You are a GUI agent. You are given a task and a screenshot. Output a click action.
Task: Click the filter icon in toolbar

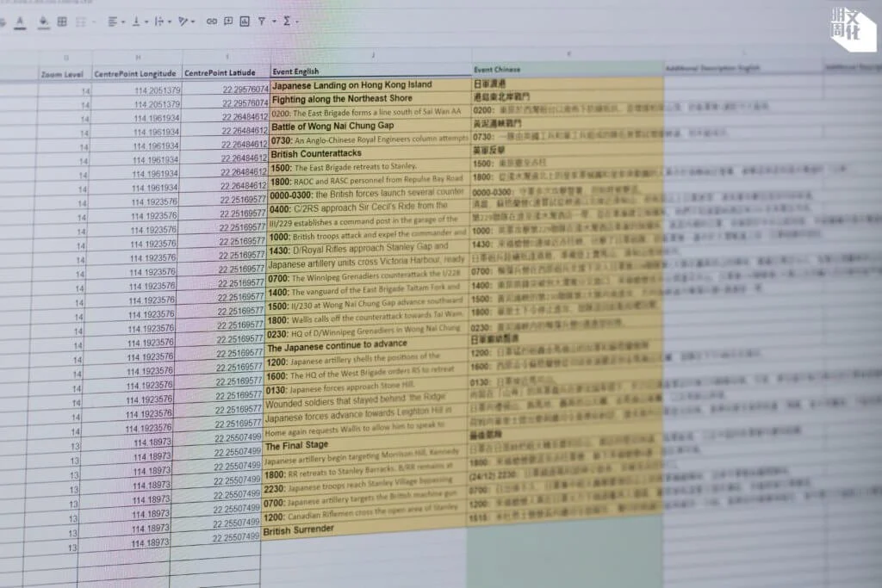262,21
